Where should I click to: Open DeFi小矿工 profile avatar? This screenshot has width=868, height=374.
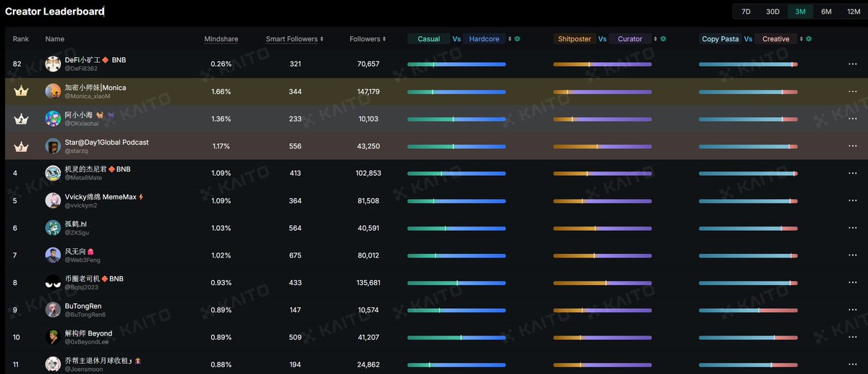(53, 64)
